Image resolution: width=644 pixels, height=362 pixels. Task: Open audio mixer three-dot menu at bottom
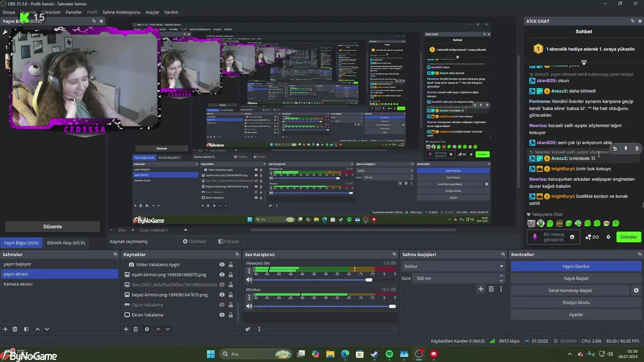pyautogui.click(x=259, y=329)
